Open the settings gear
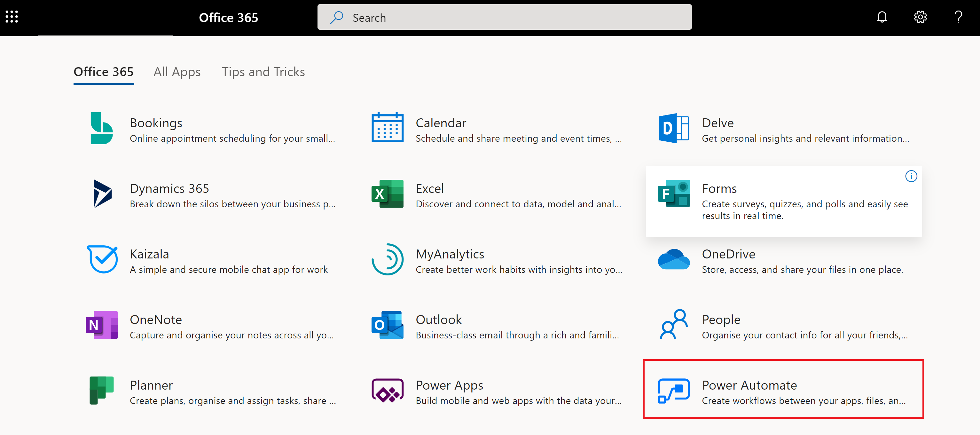This screenshot has height=435, width=980. click(x=920, y=17)
